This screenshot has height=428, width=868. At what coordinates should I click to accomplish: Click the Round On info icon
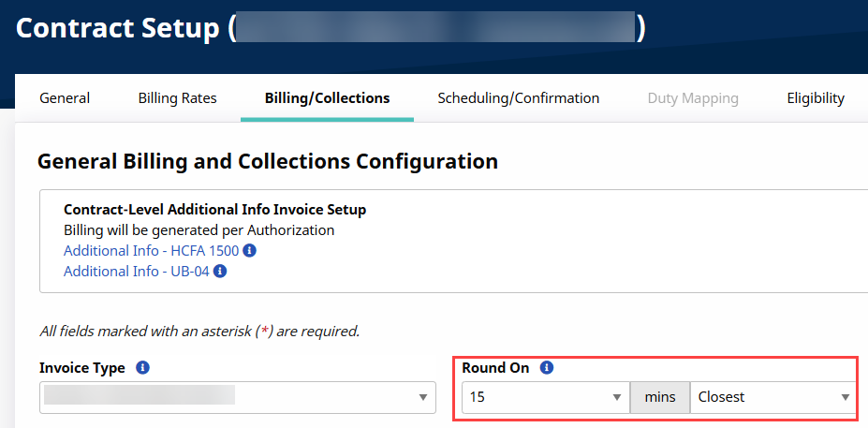point(547,368)
